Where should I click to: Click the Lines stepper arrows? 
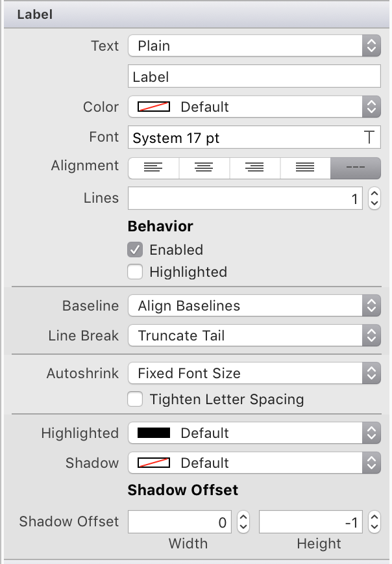pyautogui.click(x=374, y=198)
